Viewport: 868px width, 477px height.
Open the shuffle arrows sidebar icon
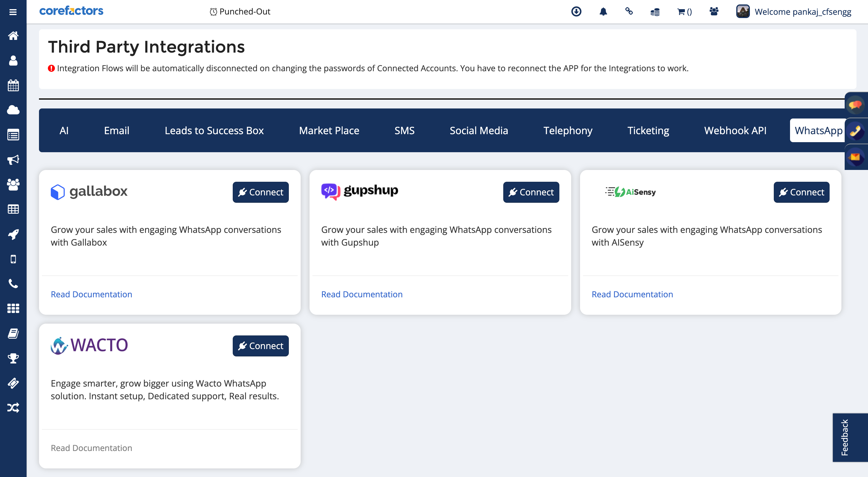[x=13, y=408]
